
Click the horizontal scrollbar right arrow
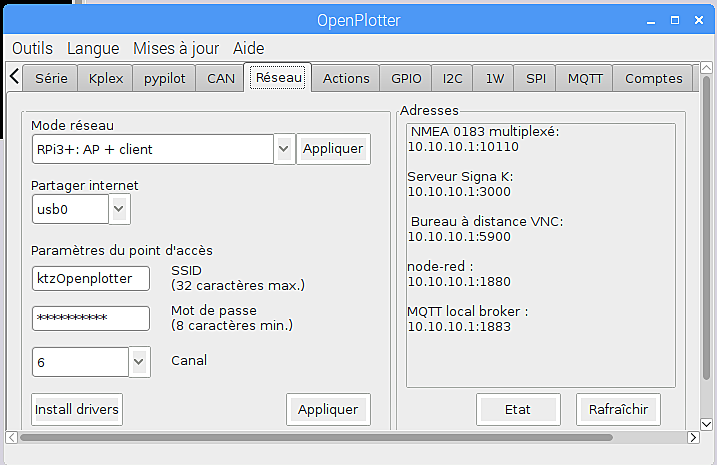coord(693,438)
